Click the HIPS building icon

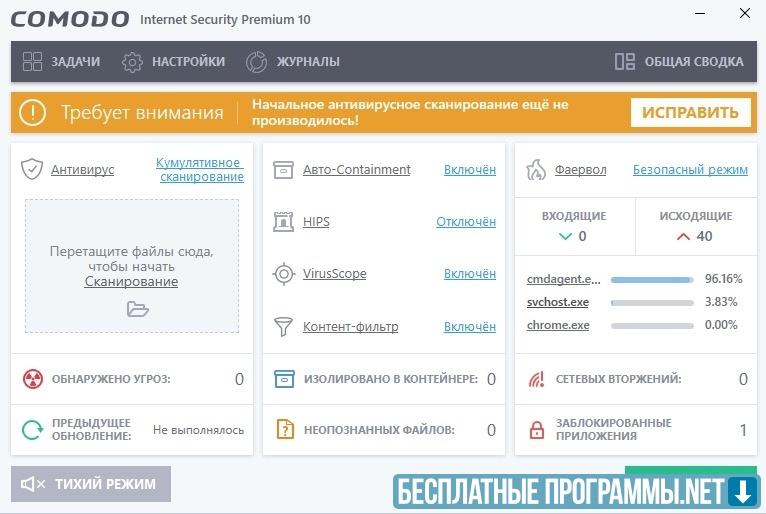click(x=284, y=221)
